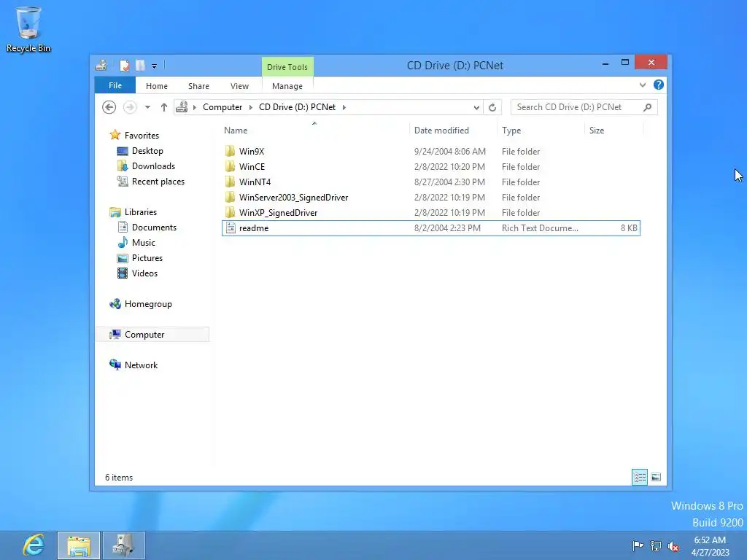This screenshot has height=560, width=747.
Task: Click the drive icon in address bar
Action: click(182, 107)
